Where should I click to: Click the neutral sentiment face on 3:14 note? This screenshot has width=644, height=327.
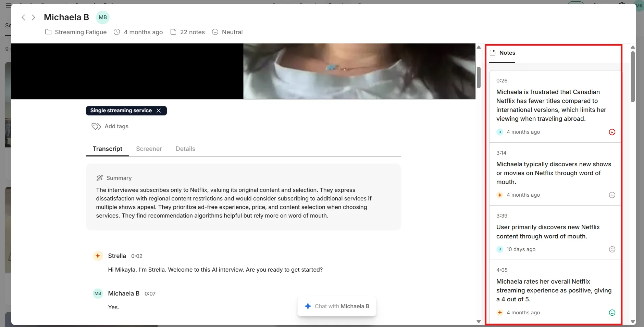pyautogui.click(x=612, y=195)
